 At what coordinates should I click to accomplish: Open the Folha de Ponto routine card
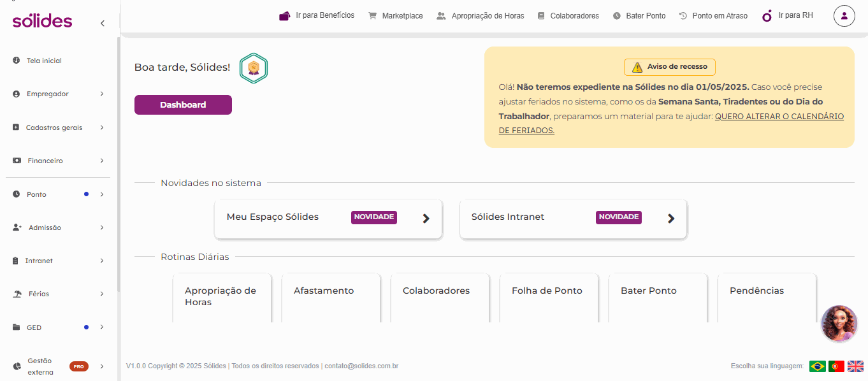click(x=549, y=298)
